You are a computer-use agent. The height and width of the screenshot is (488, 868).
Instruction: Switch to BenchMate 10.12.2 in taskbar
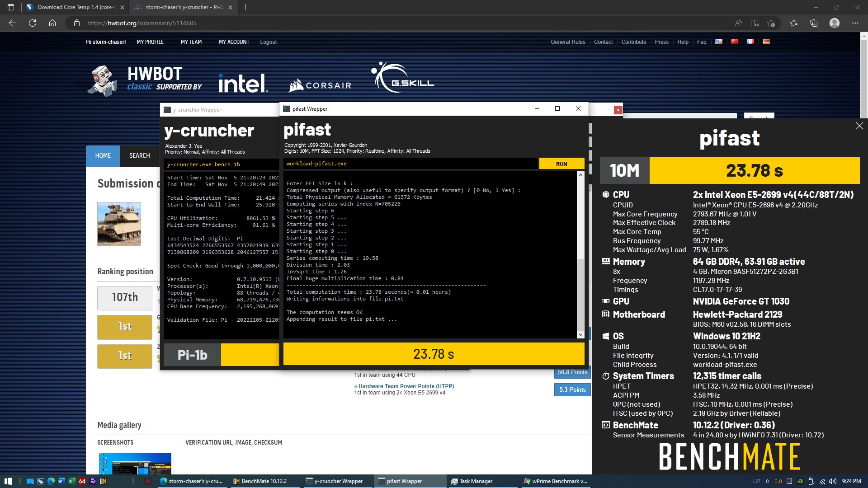click(265, 481)
